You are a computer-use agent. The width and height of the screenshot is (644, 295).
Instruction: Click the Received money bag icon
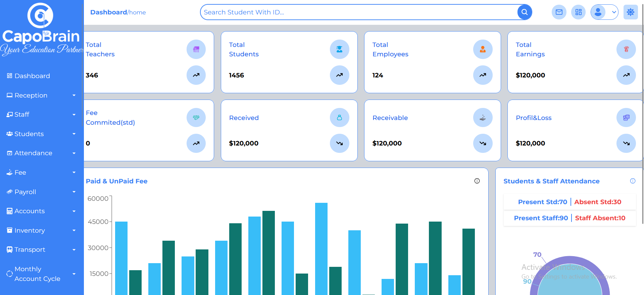point(340,117)
